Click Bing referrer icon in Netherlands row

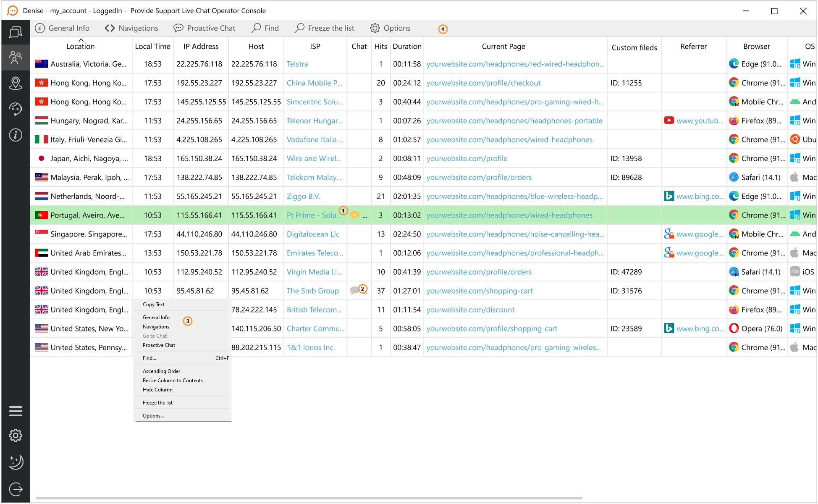click(669, 196)
